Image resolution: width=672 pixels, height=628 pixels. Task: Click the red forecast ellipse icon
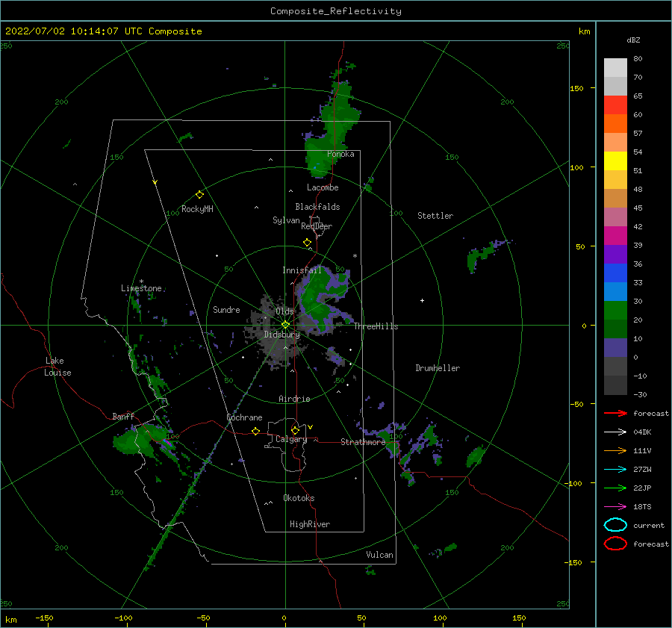click(x=615, y=544)
